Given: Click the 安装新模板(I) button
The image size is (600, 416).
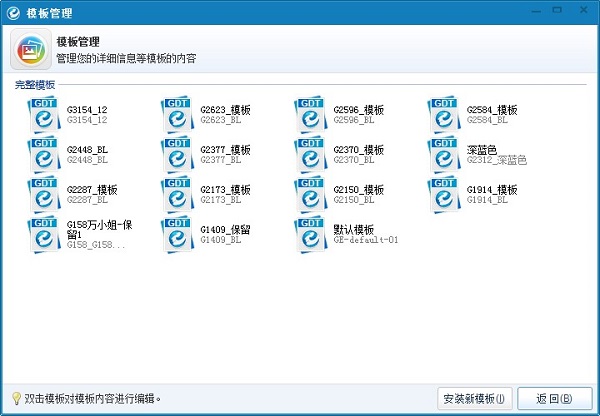Looking at the screenshot, I should point(474,399).
